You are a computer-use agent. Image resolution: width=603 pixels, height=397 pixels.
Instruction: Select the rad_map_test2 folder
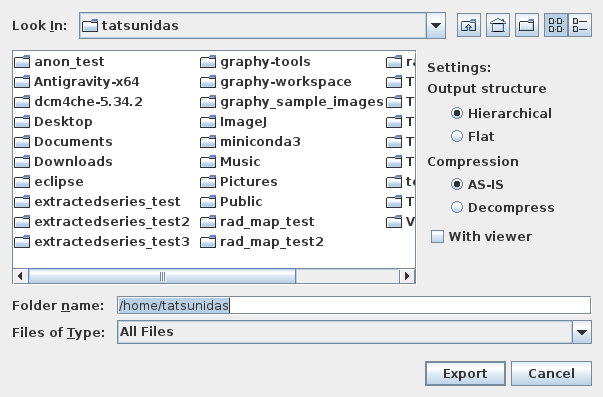[262, 242]
